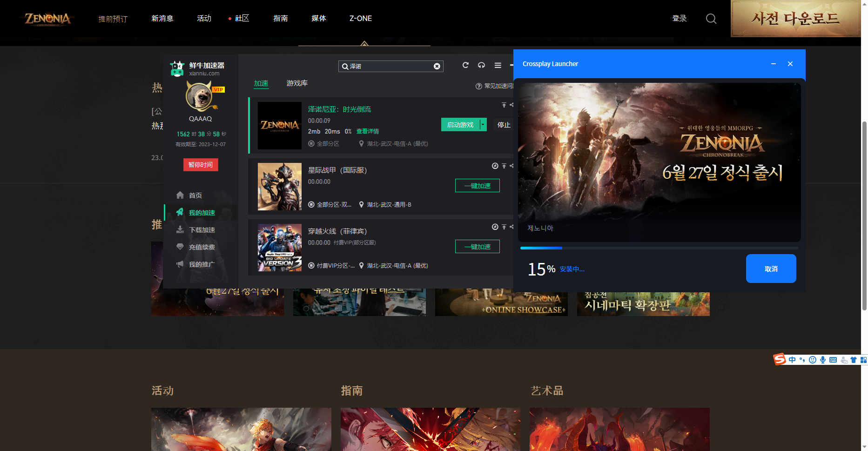This screenshot has width=868, height=451.
Task: Select region 全部分区-双... for 星际战甲
Action: (330, 205)
